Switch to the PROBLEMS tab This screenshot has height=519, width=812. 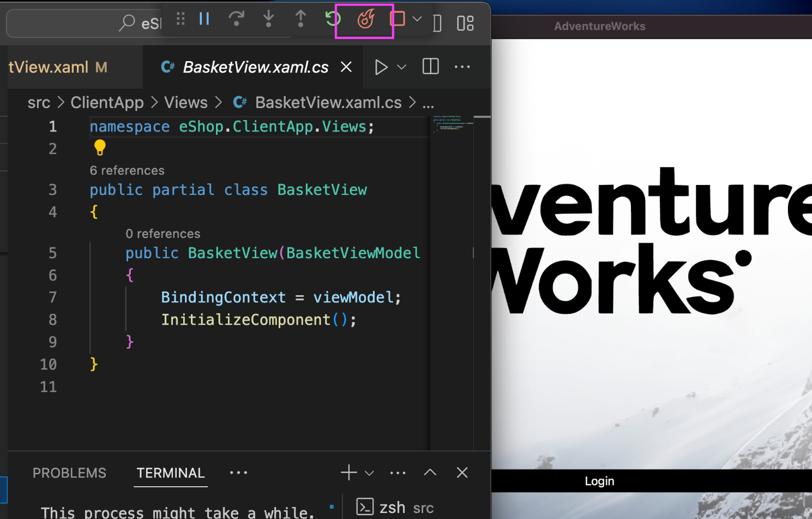click(x=69, y=473)
